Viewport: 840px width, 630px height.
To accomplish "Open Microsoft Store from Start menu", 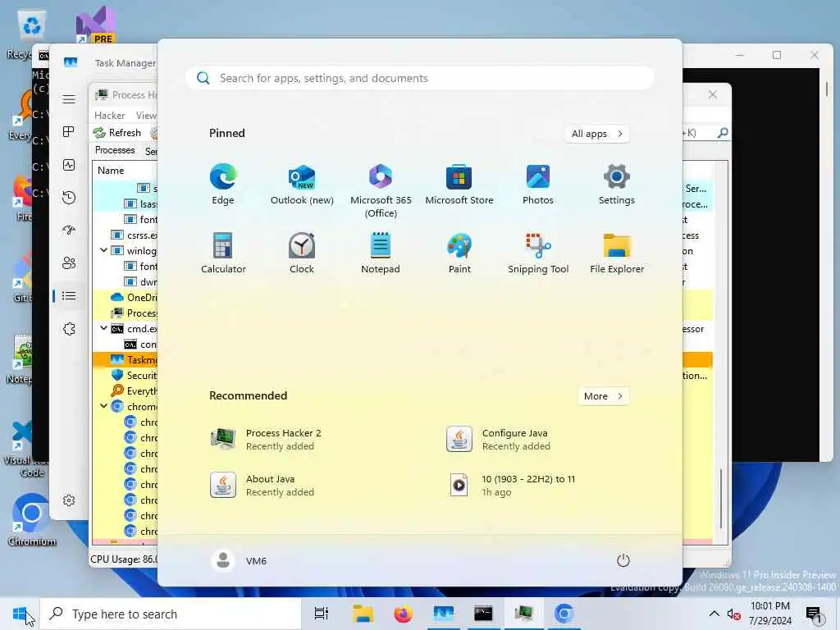I will pos(459,185).
